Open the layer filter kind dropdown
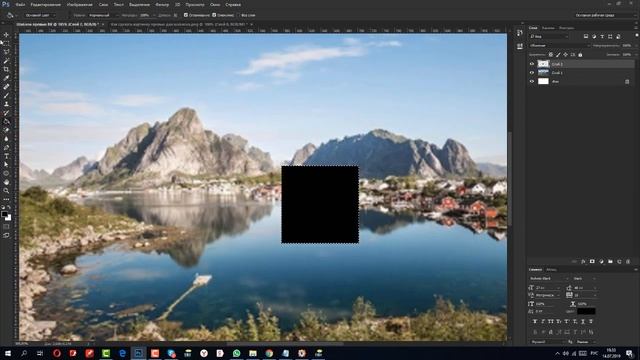This screenshot has width=640, height=360. point(549,36)
